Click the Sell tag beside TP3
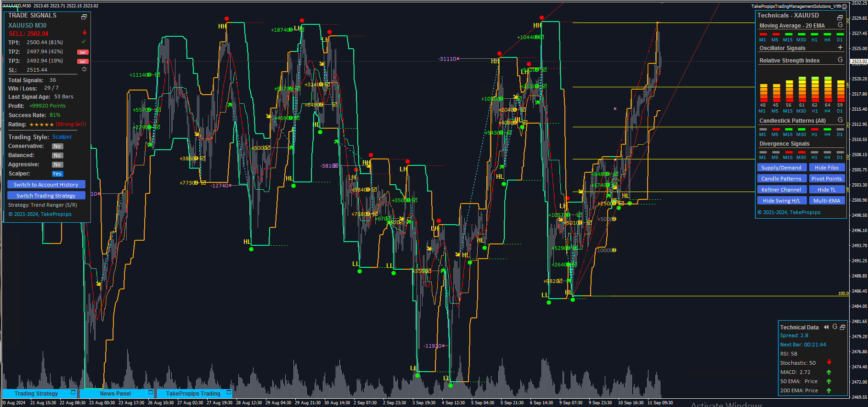This screenshot has height=407, width=868. click(83, 61)
